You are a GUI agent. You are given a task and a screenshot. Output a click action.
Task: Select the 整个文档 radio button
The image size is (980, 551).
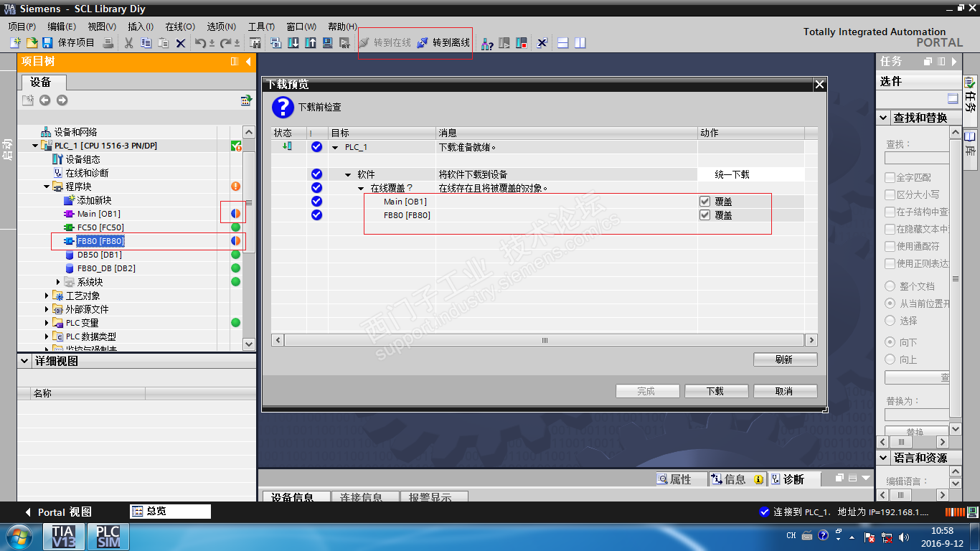tap(890, 286)
